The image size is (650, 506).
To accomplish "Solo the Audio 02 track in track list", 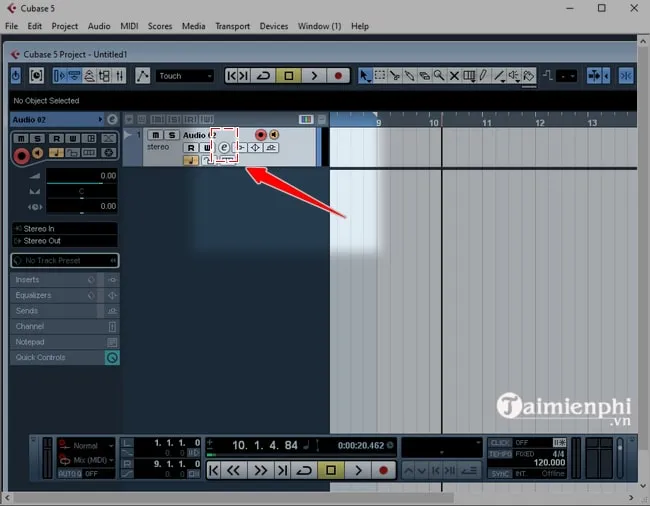I will coord(172,135).
